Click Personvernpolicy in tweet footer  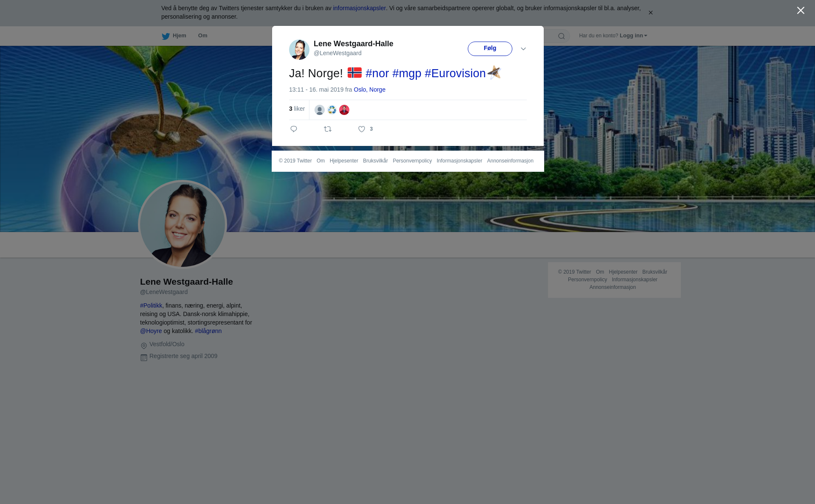[x=412, y=161]
